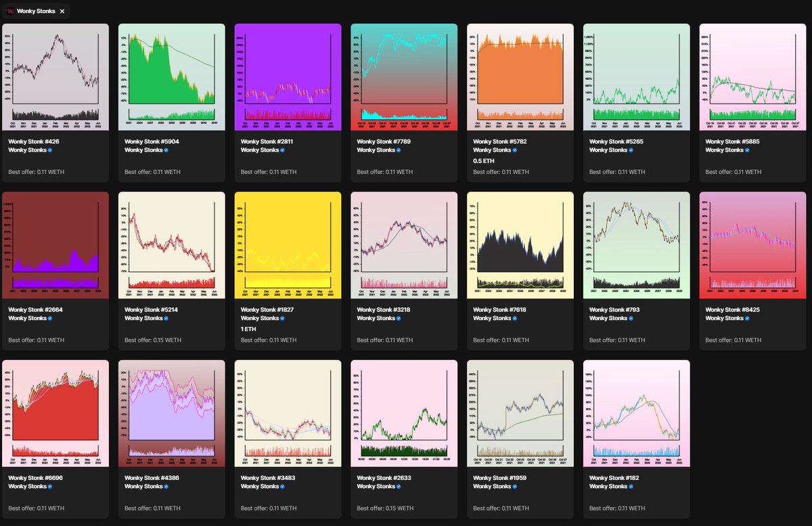
Task: Open the green area chart thumbnail of Stonk #5904
Action: coord(172,77)
